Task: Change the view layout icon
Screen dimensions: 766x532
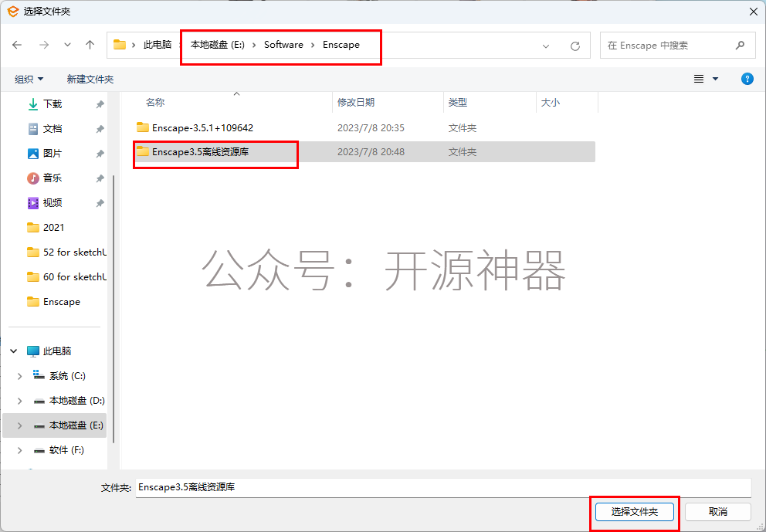Action: (x=699, y=79)
